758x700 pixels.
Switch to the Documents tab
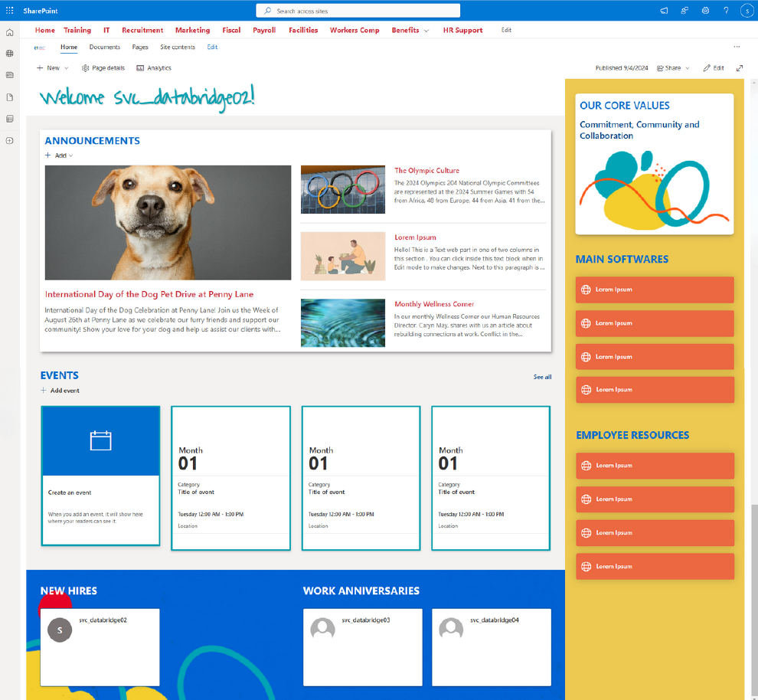tap(105, 47)
